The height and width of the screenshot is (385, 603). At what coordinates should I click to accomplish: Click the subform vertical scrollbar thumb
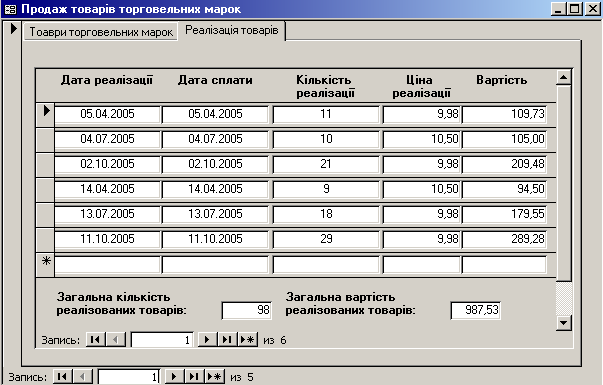pos(563,183)
